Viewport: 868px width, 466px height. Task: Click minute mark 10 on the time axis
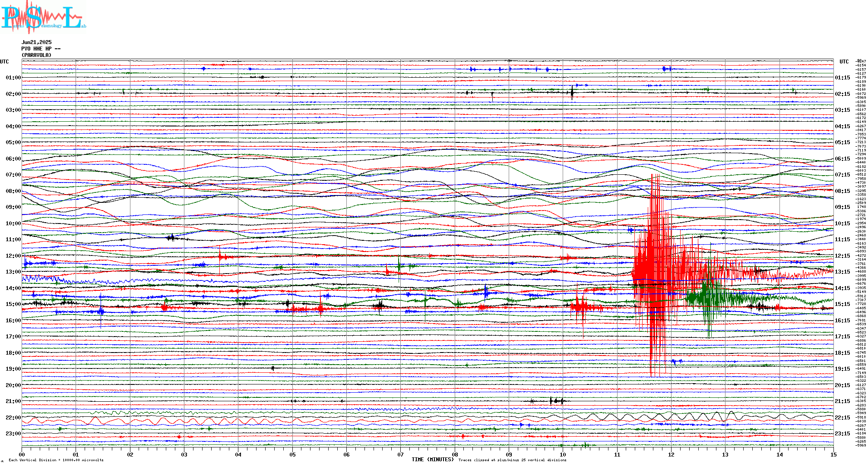click(x=563, y=454)
